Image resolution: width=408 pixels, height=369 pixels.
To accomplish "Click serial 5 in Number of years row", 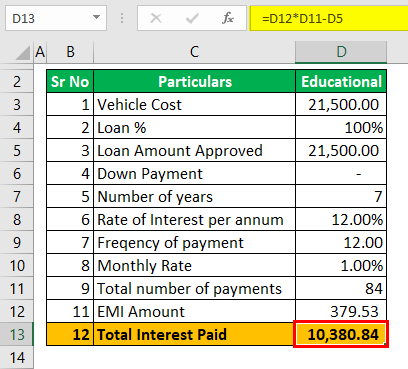I will (70, 196).
